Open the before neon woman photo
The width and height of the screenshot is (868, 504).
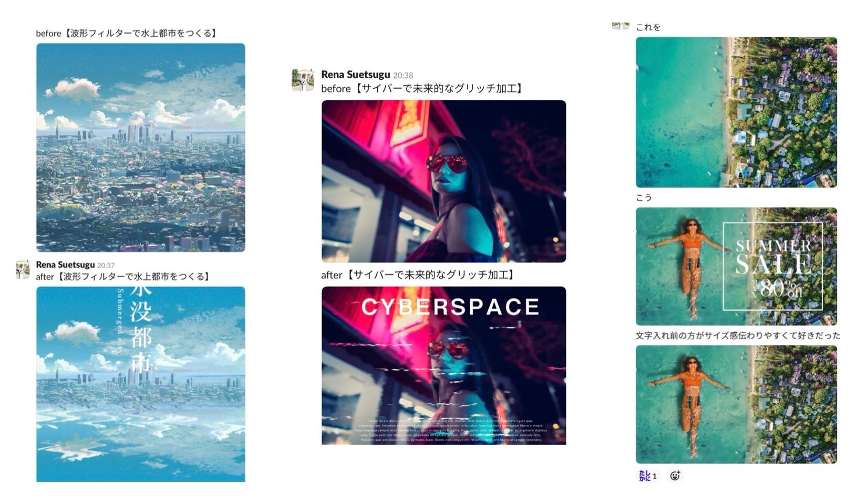444,181
